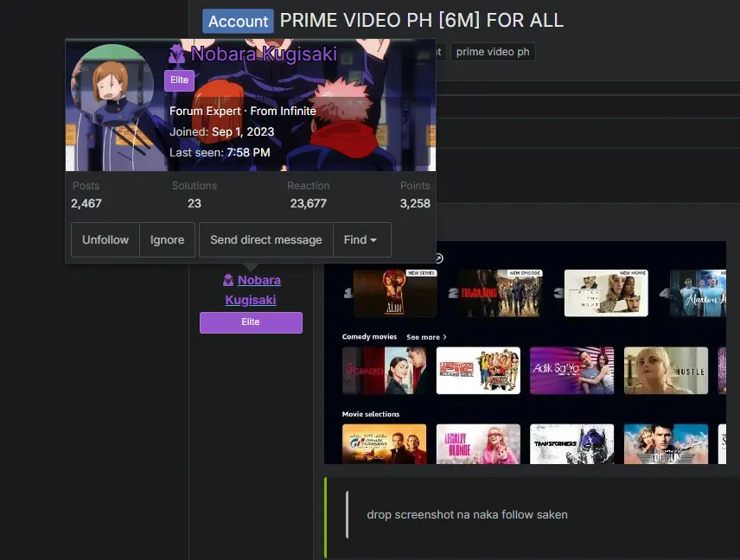Unfollow Nobara Kugisaki
740x560 pixels.
105,239
